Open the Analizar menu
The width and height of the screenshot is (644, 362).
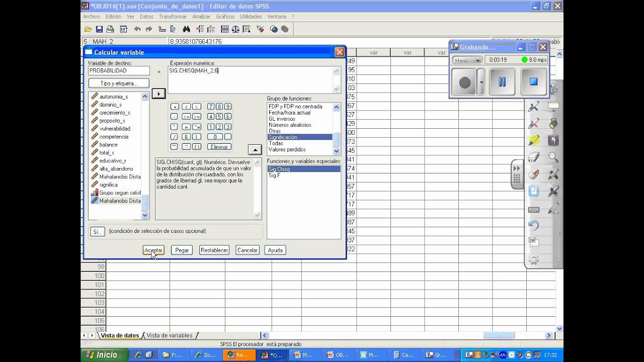tap(201, 17)
